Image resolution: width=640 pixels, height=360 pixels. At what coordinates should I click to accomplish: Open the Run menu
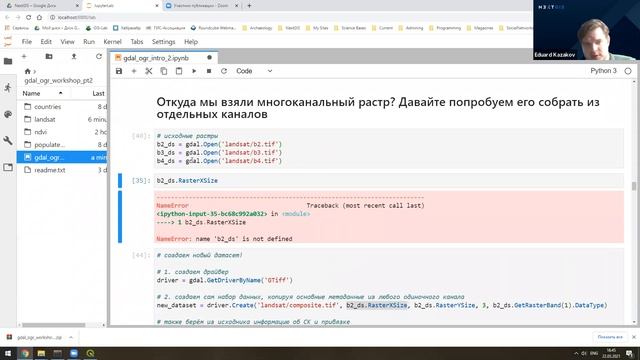pos(89,42)
